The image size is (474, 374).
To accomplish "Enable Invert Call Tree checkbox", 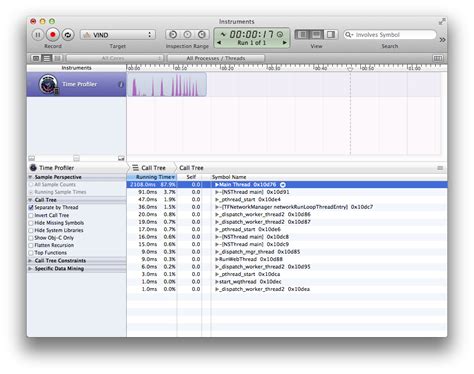I will point(31,215).
